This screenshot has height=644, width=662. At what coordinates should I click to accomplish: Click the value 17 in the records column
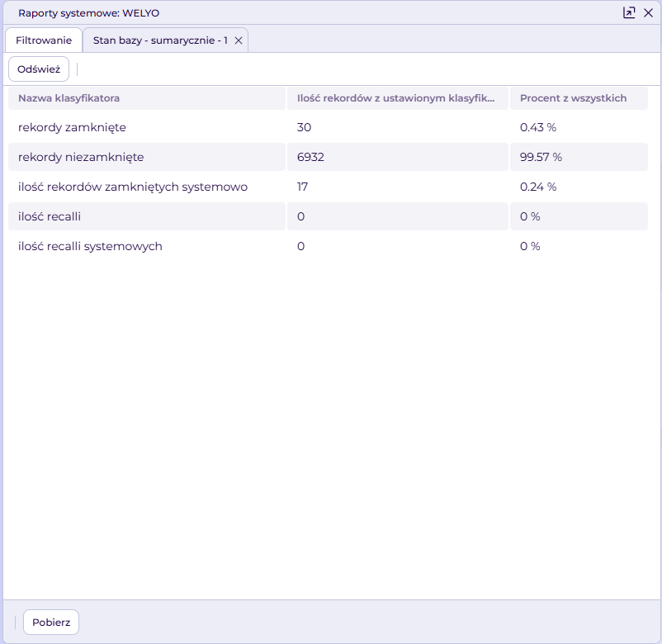302,187
